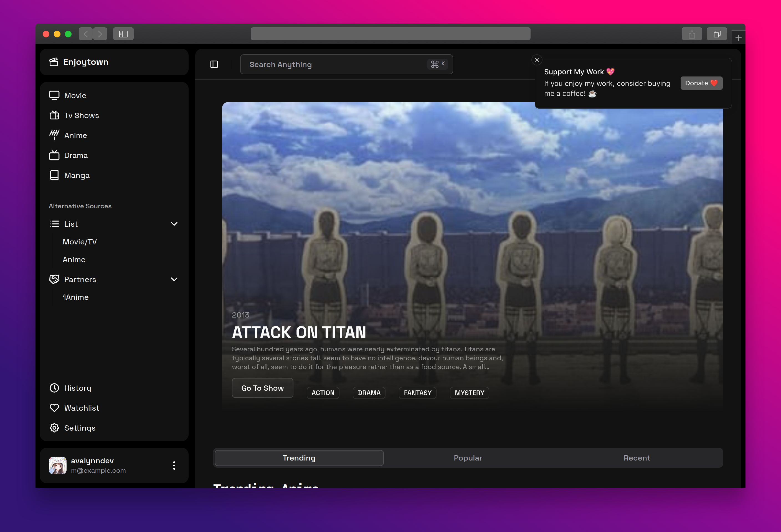
Task: Open Anime under the List section
Action: [x=74, y=260]
